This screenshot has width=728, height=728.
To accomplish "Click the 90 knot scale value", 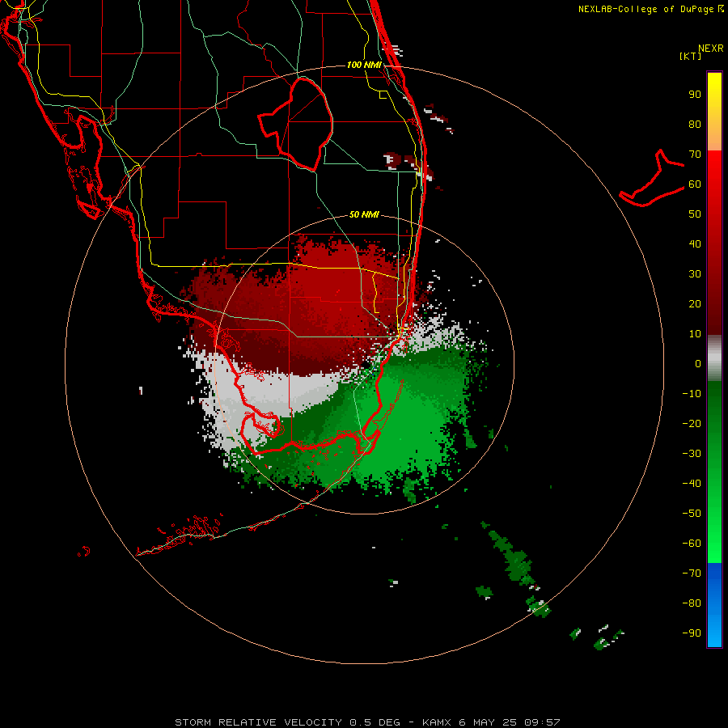I will [695, 95].
